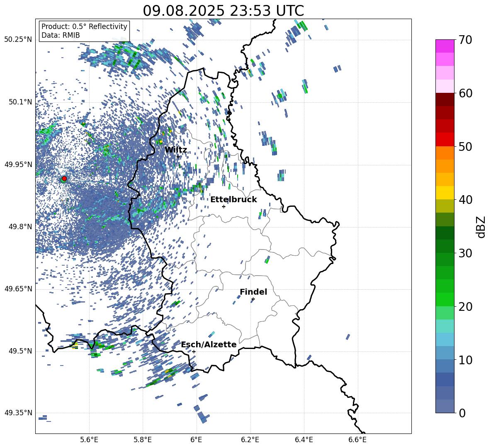This screenshot has height=448, width=491.
Task: Click the 5.8°E longitude label
Action: (143, 440)
